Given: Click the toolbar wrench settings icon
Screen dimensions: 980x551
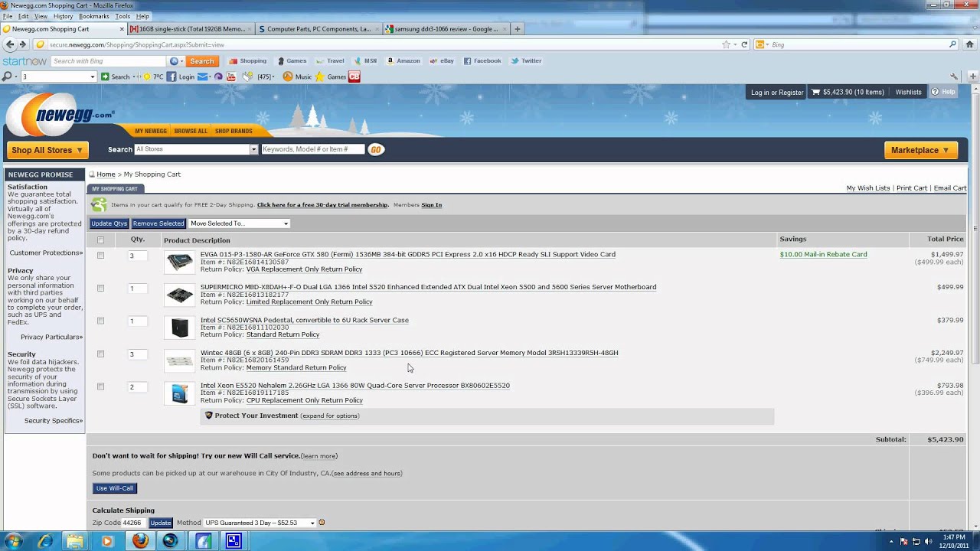Looking at the screenshot, I should click(x=954, y=77).
